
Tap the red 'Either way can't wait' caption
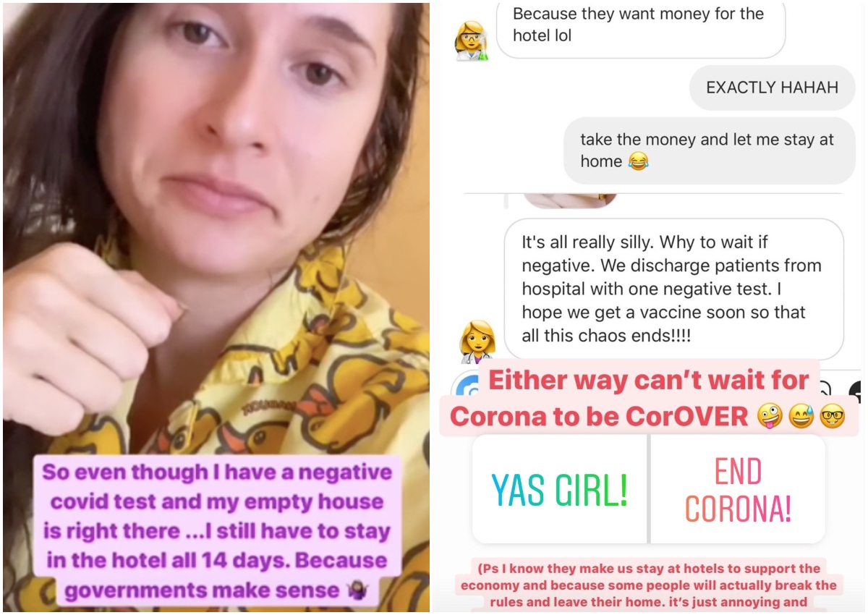649,397
